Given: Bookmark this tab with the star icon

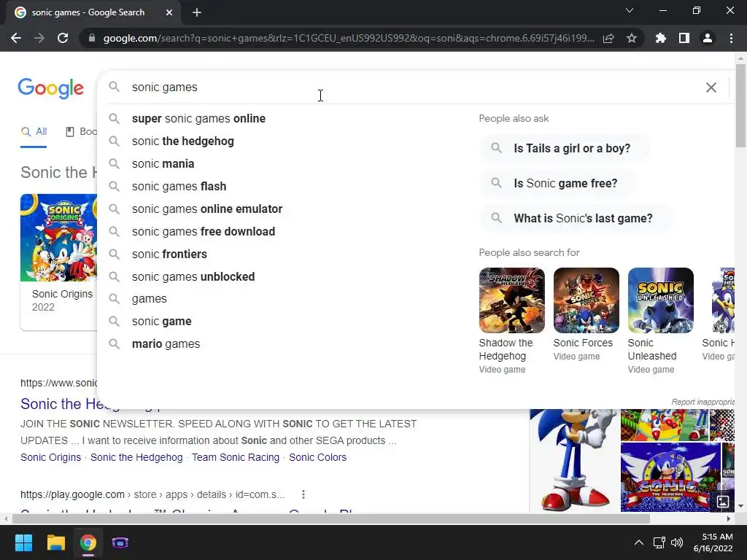Looking at the screenshot, I should click(632, 38).
